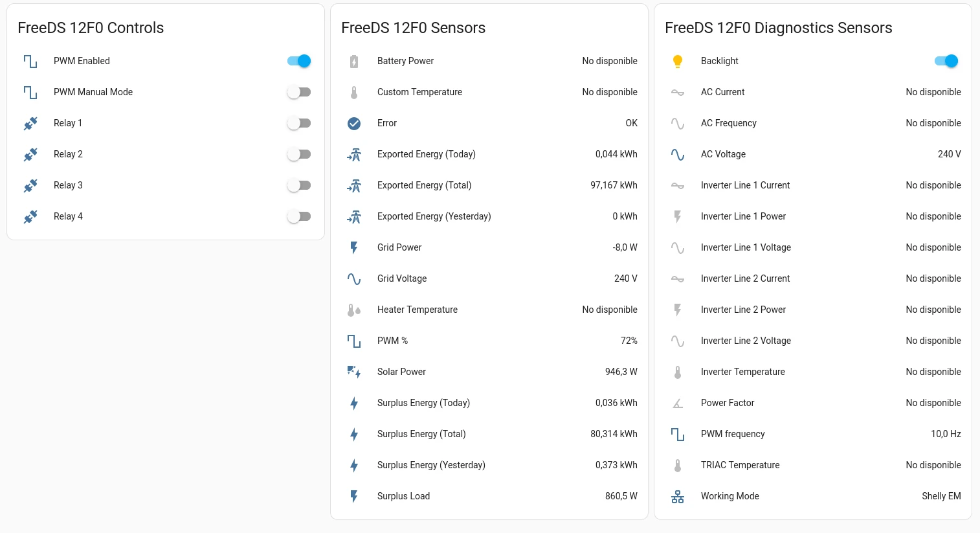Click the Solar Power value 946,3 W
The image size is (980, 533).
[x=621, y=372]
